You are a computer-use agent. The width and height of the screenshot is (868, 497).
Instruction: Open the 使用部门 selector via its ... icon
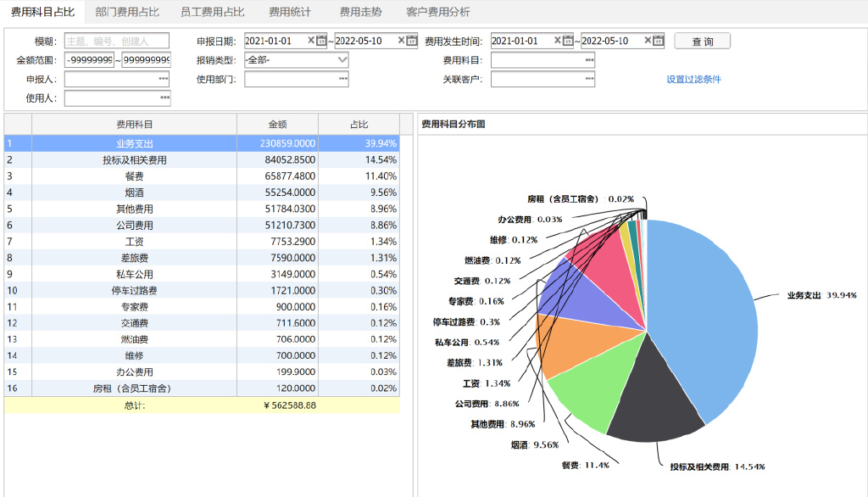click(x=342, y=78)
